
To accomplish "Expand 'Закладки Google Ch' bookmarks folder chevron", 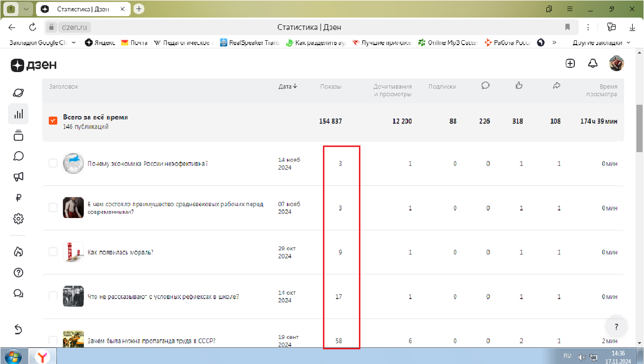I will coord(74,42).
